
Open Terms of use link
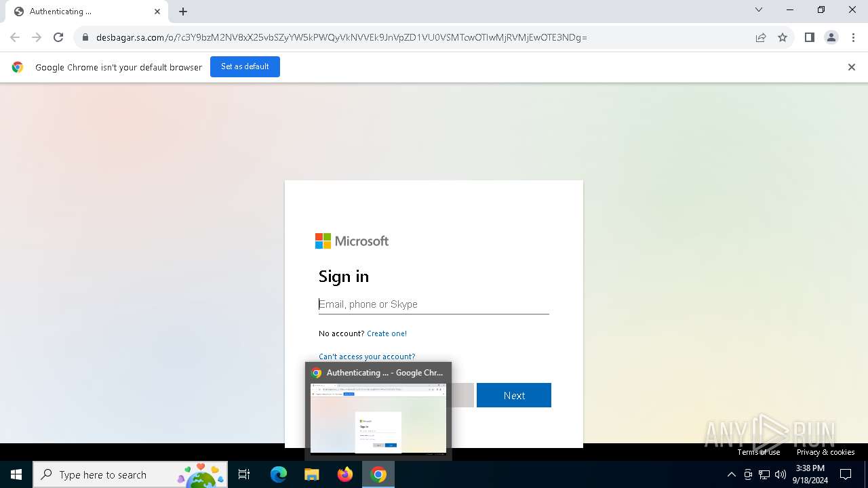[759, 452]
